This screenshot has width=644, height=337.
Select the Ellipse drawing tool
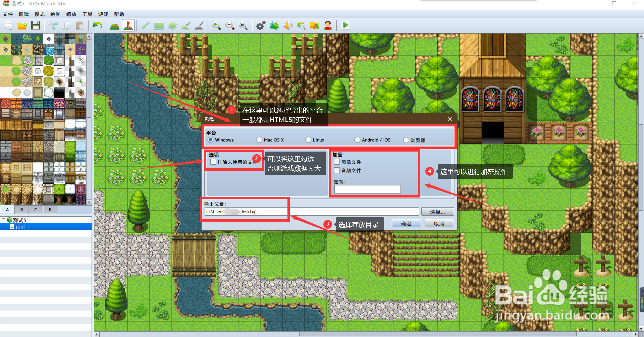click(172, 25)
